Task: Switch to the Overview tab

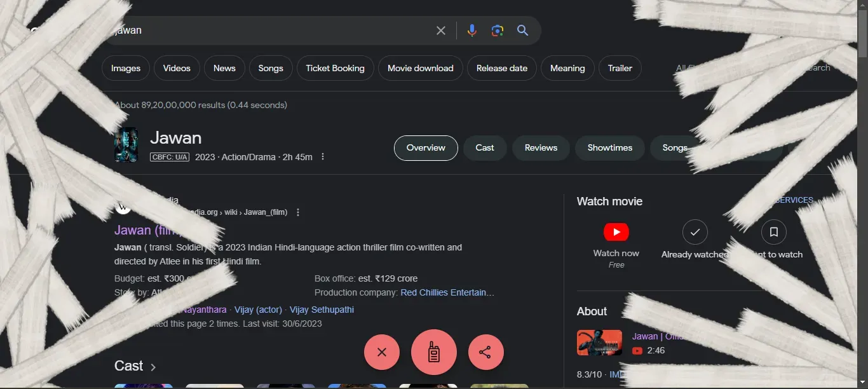Action: [x=426, y=147]
